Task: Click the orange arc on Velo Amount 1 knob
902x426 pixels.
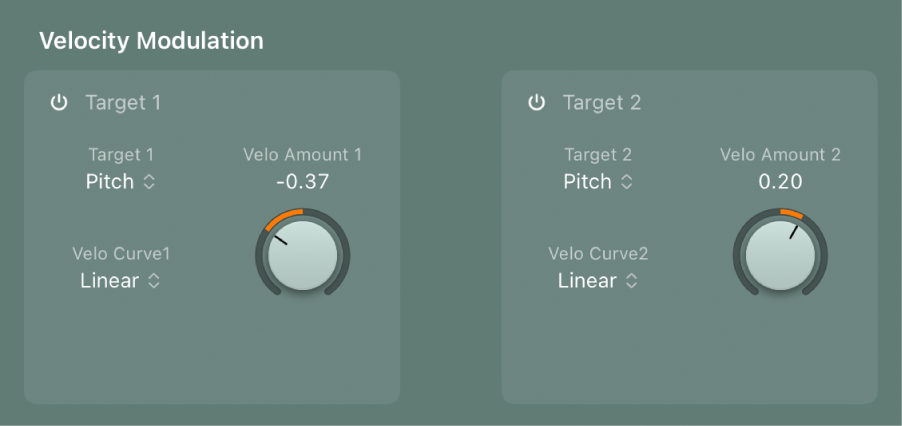Action: 282,217
